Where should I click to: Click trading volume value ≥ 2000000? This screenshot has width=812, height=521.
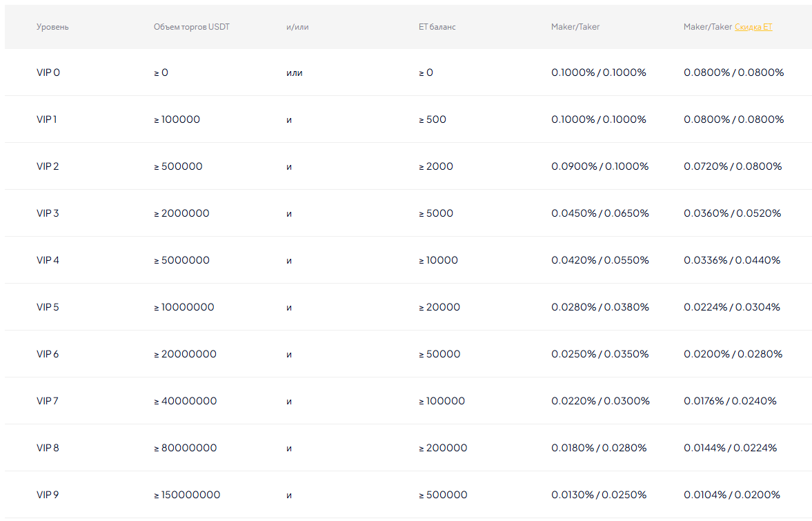(x=181, y=213)
